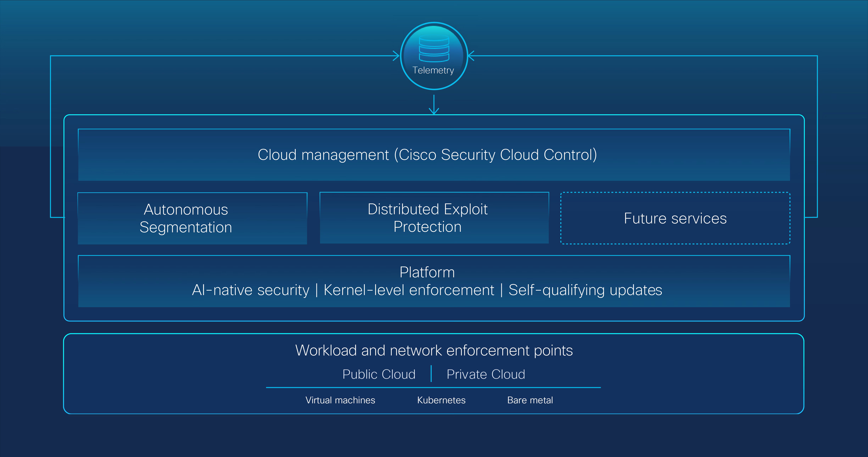This screenshot has width=868, height=457.
Task: Click the dashed Future services box
Action: 675,218
